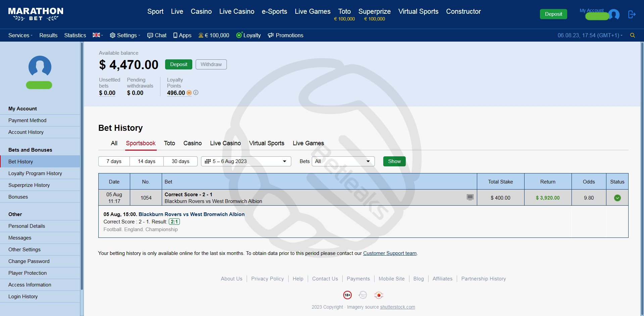Open Live Casino in main navigation
644x316 pixels.
pyautogui.click(x=237, y=11)
